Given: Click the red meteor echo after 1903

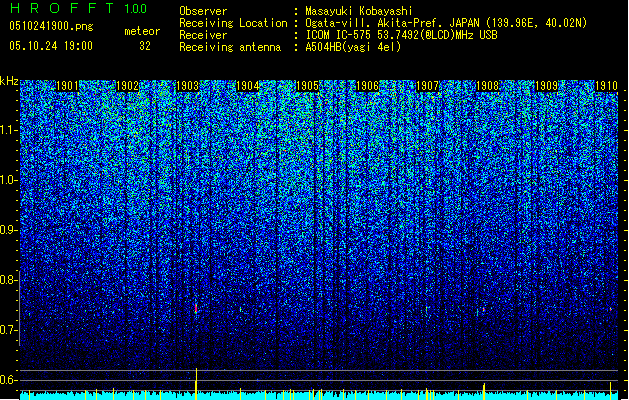Looking at the screenshot, I should tap(196, 308).
